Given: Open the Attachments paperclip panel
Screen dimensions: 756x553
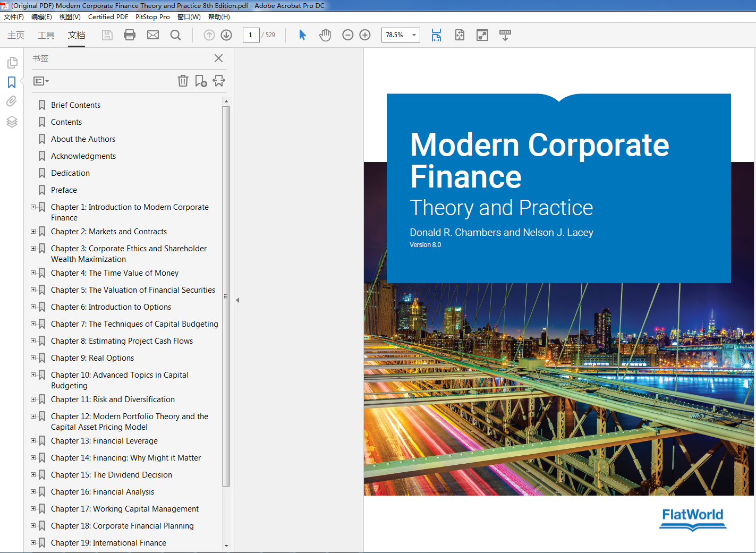Looking at the screenshot, I should (x=12, y=101).
